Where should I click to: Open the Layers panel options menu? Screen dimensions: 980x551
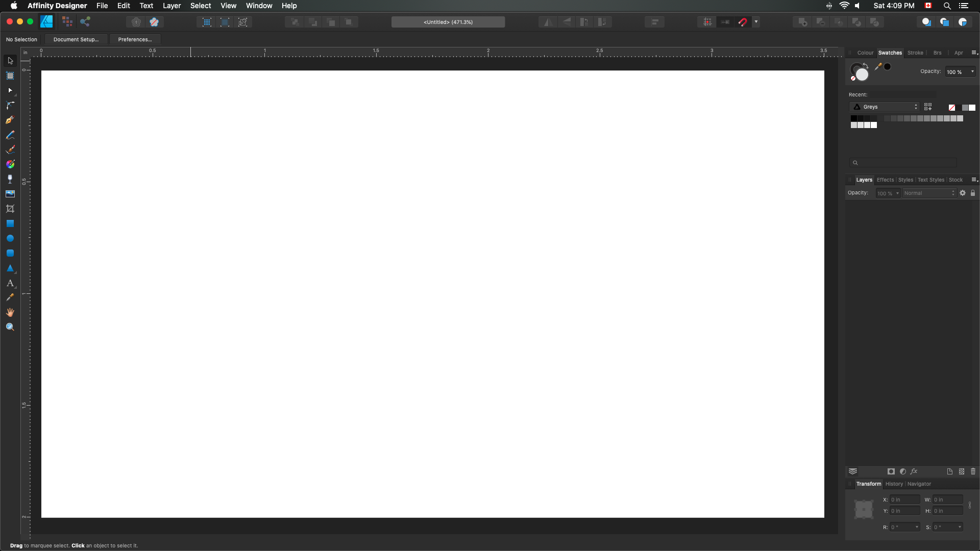pyautogui.click(x=974, y=180)
